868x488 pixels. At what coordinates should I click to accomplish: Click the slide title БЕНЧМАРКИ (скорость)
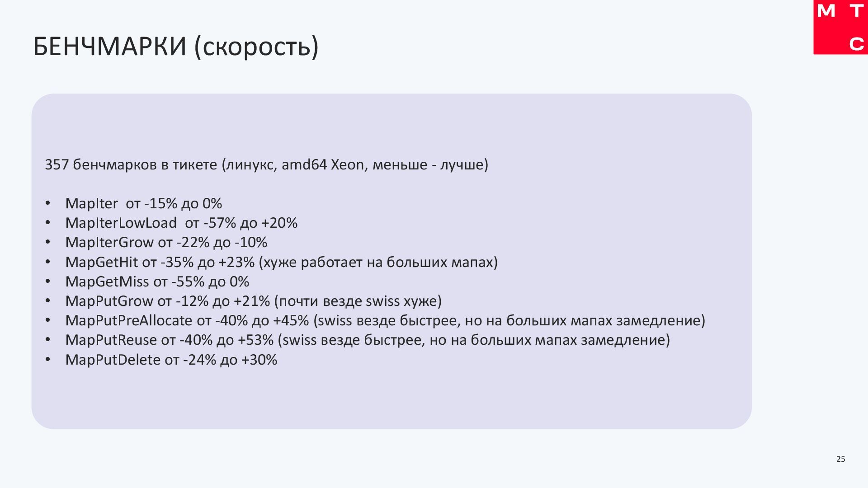(176, 46)
